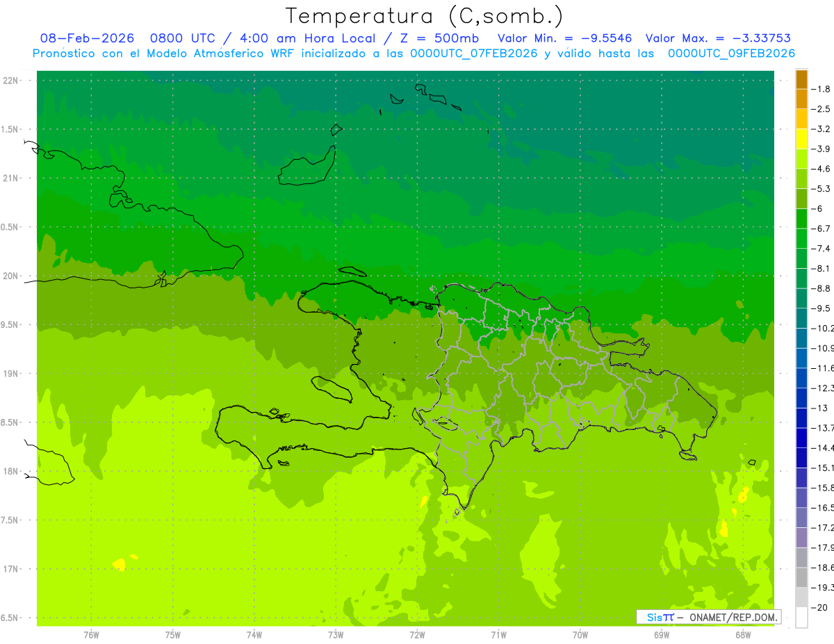
Task: Click the colorbar label "-16.5"
Action: tap(823, 507)
